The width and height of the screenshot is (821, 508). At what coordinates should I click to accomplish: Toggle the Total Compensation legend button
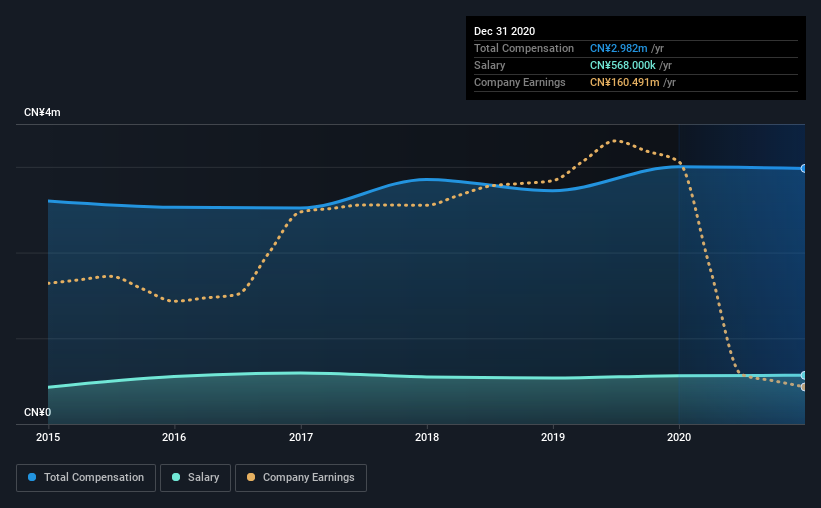(86, 478)
